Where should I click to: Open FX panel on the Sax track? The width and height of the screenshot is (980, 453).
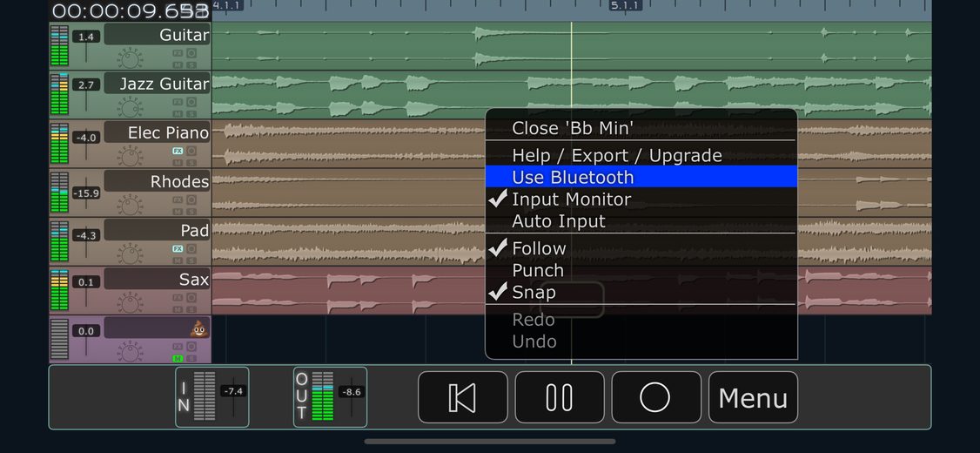point(178,297)
